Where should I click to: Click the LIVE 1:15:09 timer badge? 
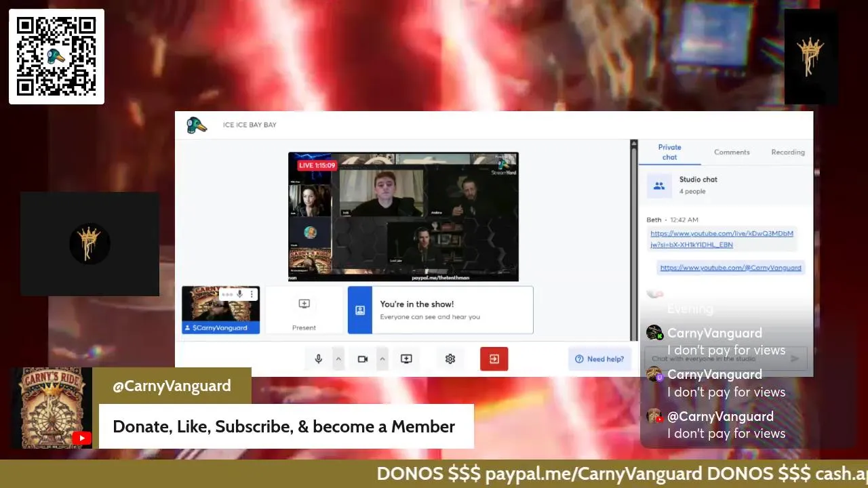point(317,165)
